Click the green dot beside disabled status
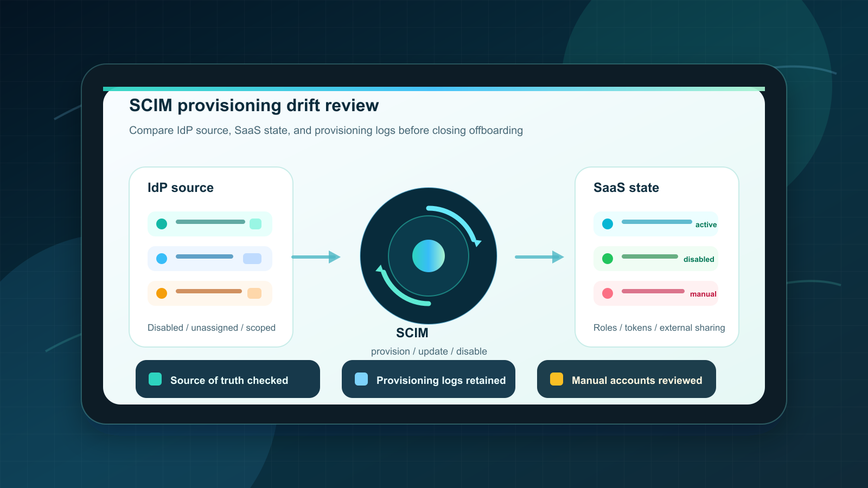 point(608,259)
